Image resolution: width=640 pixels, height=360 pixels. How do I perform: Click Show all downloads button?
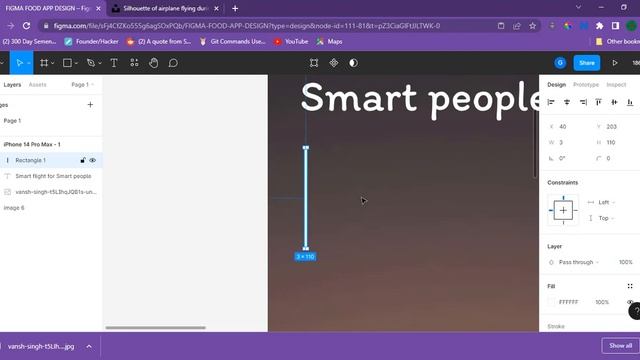click(x=620, y=346)
